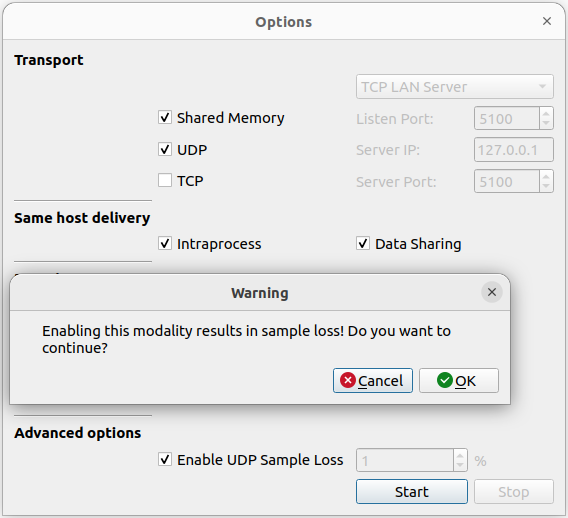Screen dimensions: 568x518
Task: Toggle the Data Sharing checkbox
Action: click(363, 243)
